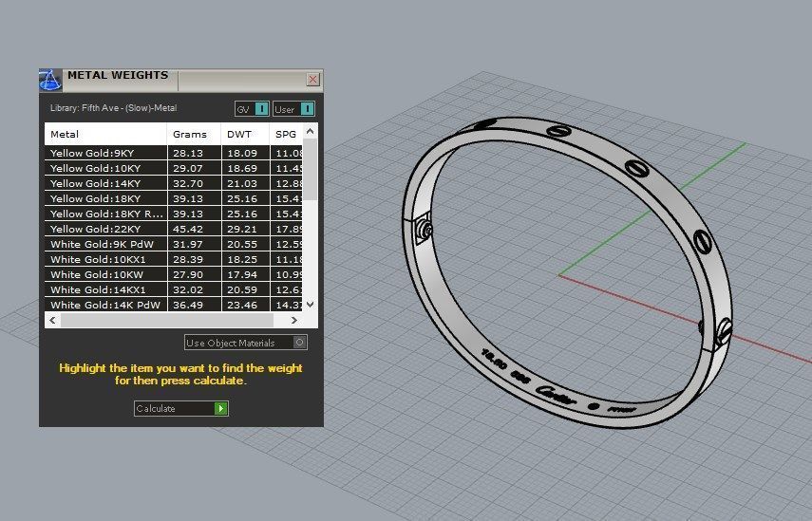Select the Yellow Gold:22KY row
This screenshot has height=521, width=812.
pos(174,229)
